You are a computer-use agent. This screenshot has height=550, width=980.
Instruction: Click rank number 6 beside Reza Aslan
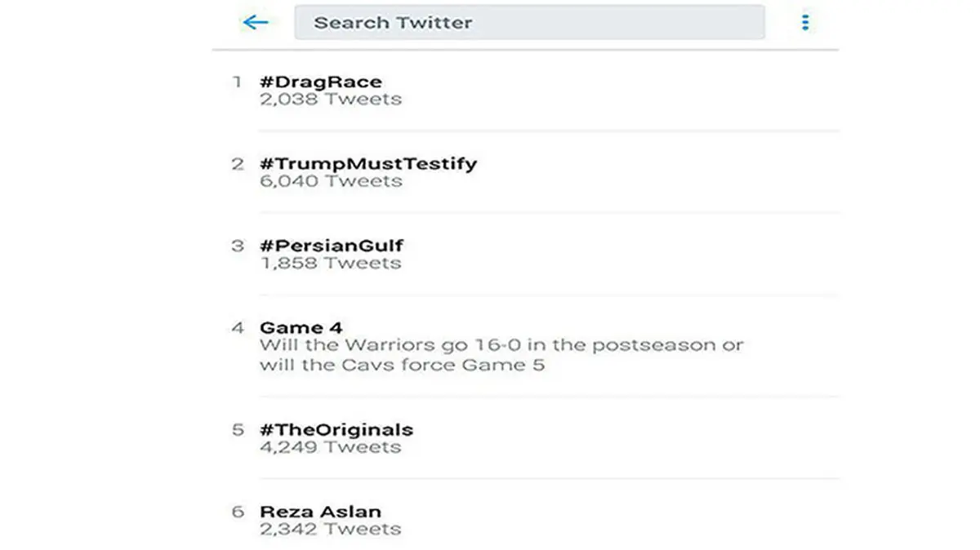(x=238, y=512)
